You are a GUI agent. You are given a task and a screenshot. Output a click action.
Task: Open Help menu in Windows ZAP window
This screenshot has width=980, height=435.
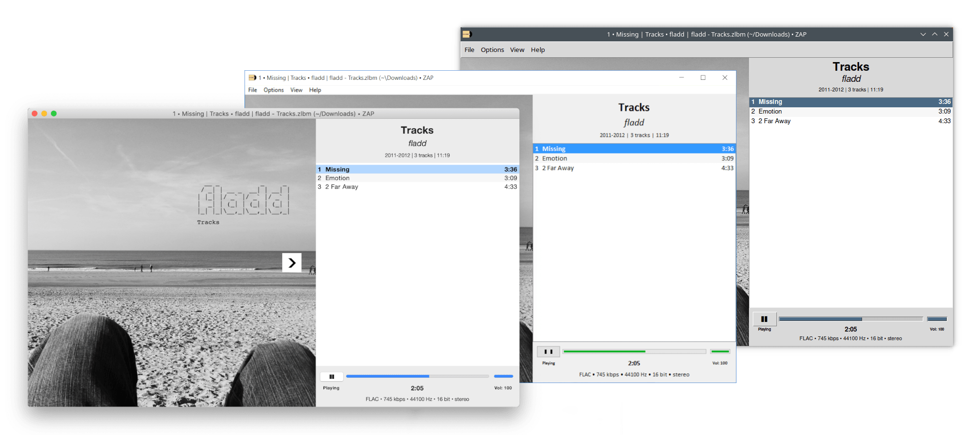click(315, 90)
